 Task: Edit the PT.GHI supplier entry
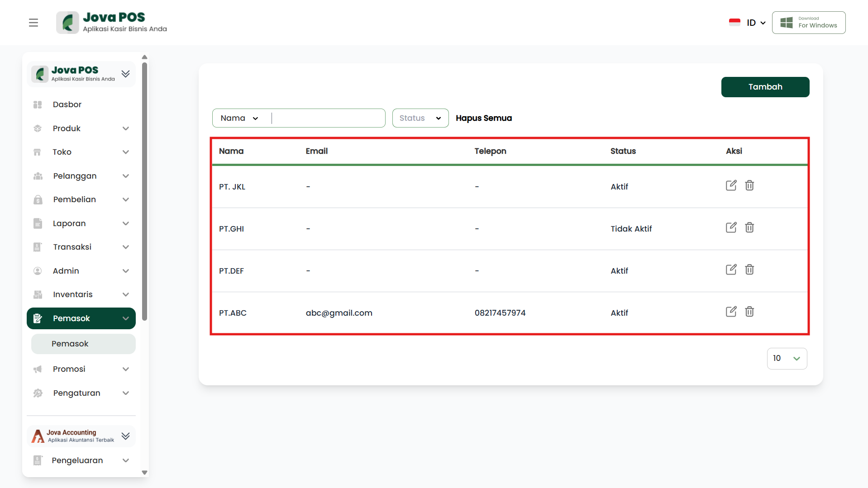(731, 228)
